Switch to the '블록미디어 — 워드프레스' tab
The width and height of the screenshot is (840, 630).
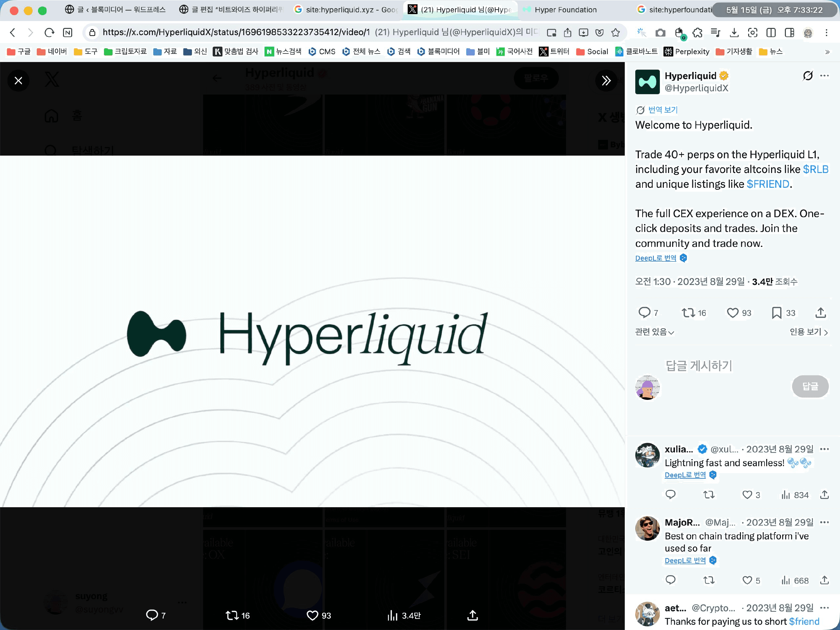point(115,10)
